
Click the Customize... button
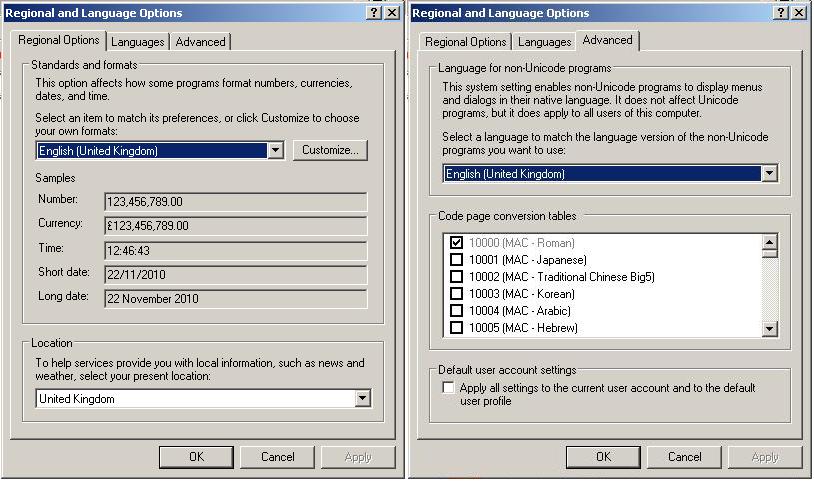point(330,150)
